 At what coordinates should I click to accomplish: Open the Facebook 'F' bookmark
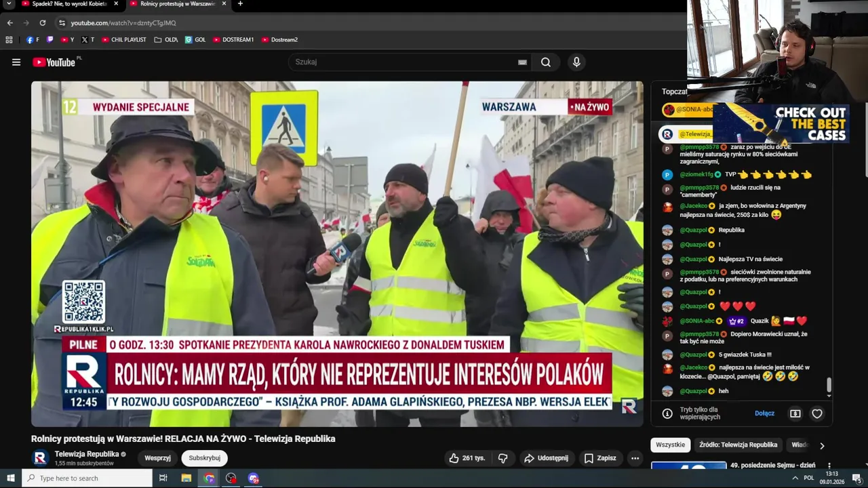[33, 40]
